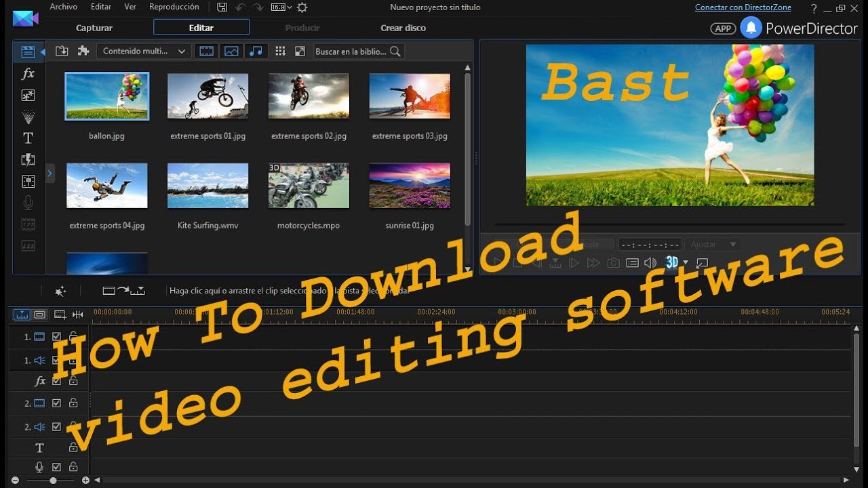Open the Magic tools wand

60,291
